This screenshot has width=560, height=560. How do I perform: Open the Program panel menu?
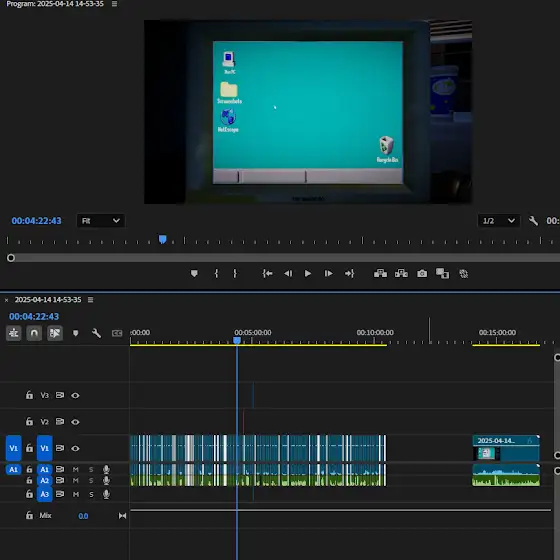click(x=114, y=4)
